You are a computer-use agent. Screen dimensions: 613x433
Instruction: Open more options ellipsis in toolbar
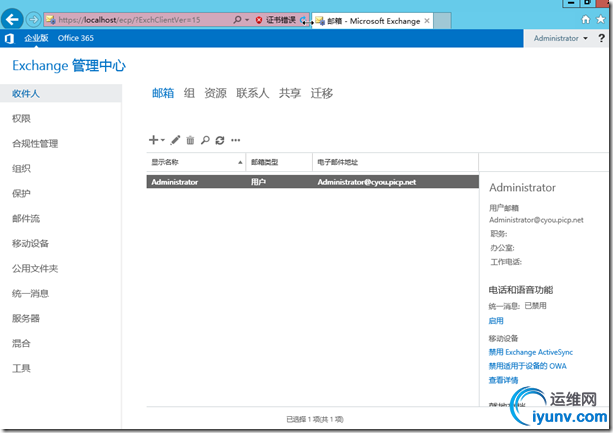coord(235,140)
